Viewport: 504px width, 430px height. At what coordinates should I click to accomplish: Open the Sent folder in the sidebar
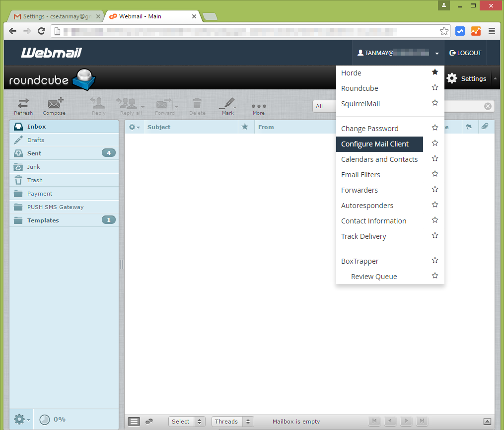coord(34,152)
